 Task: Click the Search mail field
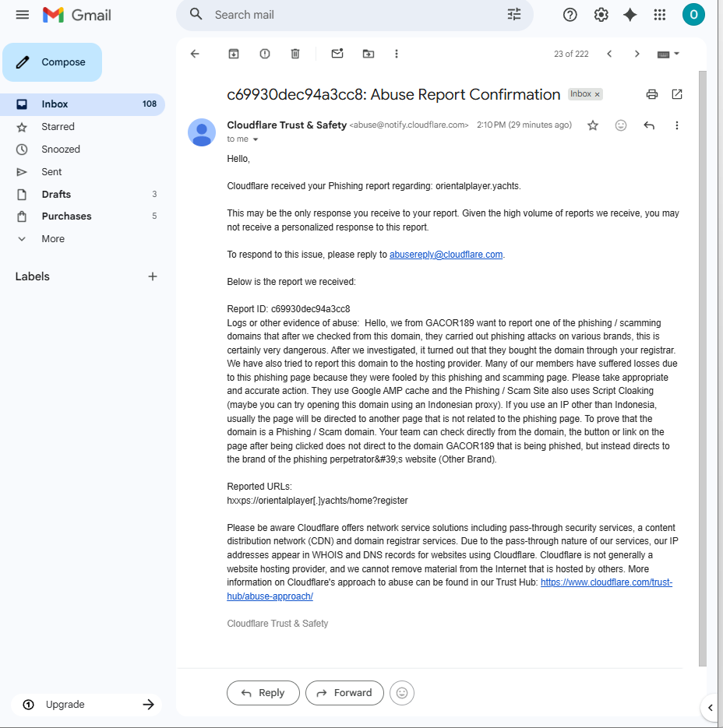click(x=353, y=15)
